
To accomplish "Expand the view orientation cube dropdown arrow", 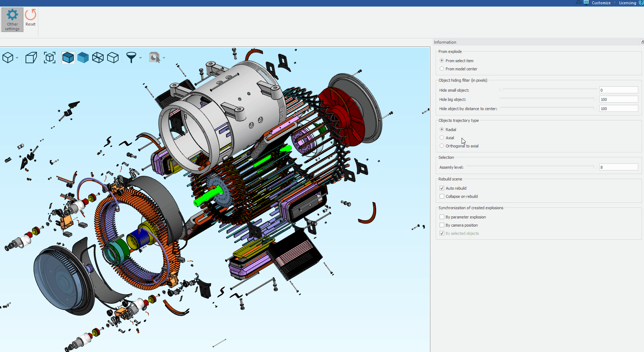I will (17, 58).
